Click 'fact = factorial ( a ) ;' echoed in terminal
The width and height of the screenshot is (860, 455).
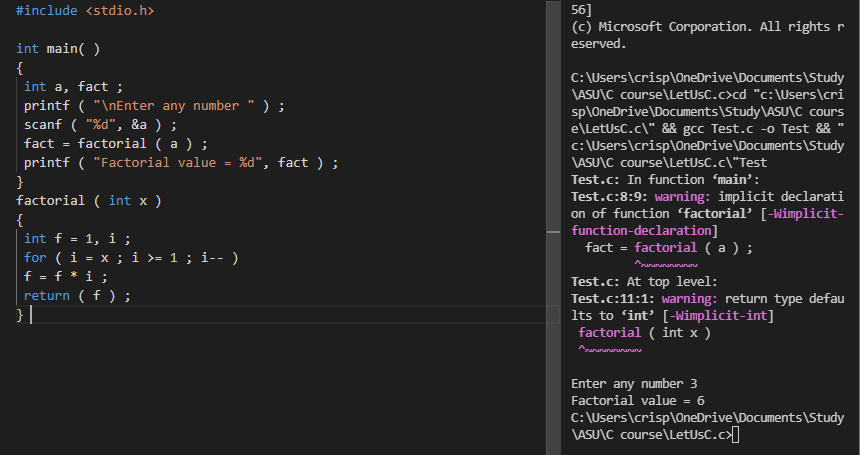tap(669, 247)
